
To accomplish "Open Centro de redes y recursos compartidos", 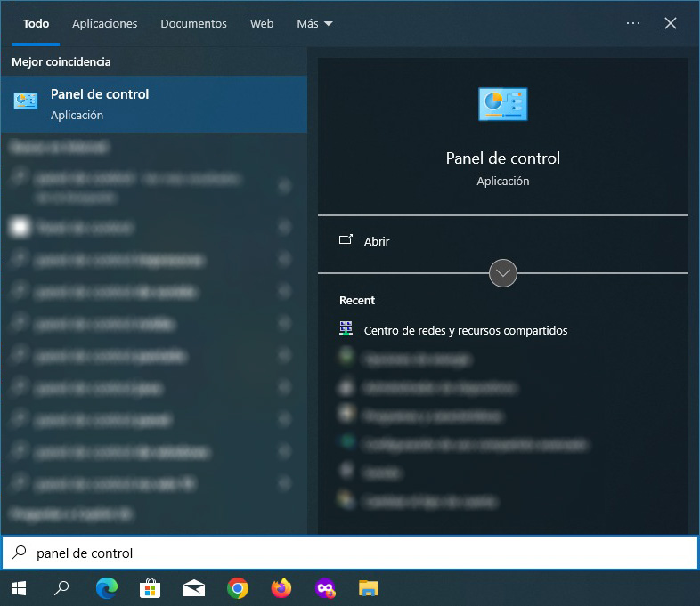I will point(465,330).
